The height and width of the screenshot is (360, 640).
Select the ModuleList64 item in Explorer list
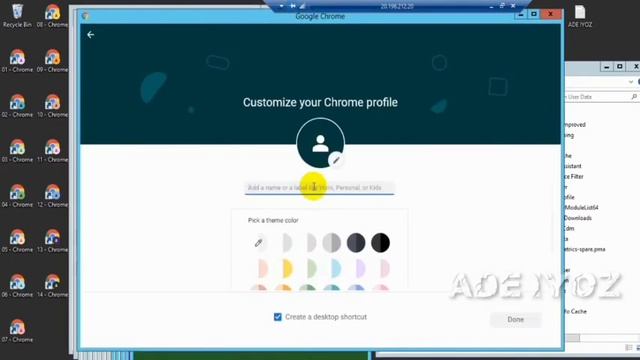(581, 208)
